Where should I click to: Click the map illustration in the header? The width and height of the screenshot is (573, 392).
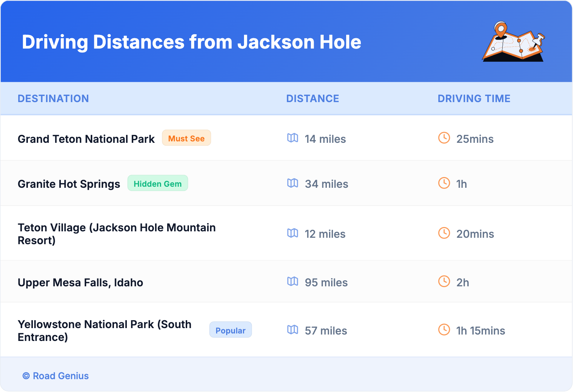pos(513,42)
